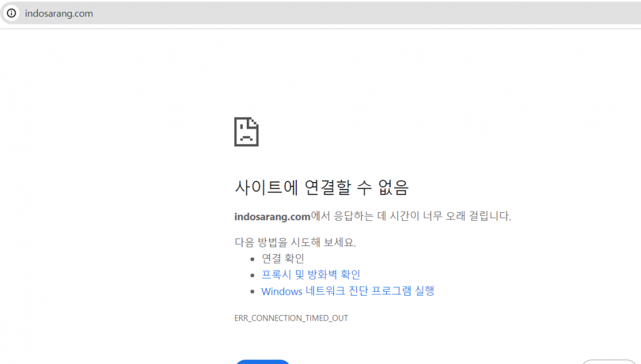Click the bullet beside '연결 확인'
This screenshot has width=641, height=364.
pyautogui.click(x=253, y=259)
